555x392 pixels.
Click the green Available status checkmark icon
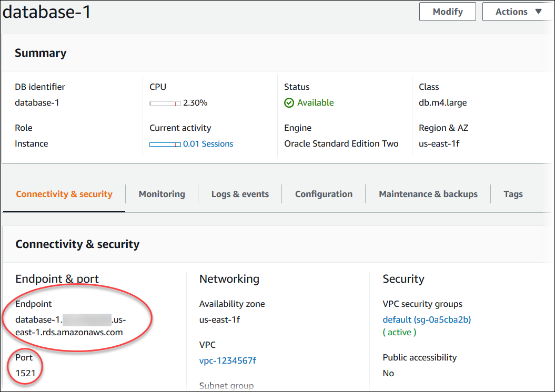pos(289,103)
